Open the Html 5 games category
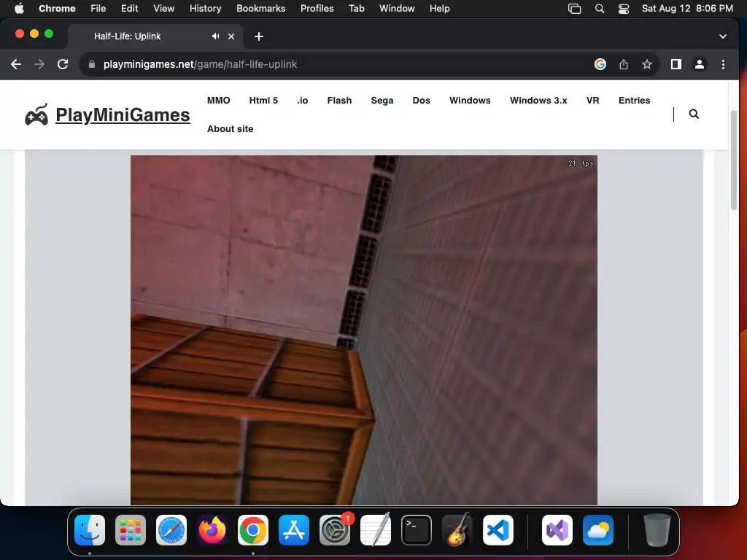Screen dimensions: 747x560 [x=263, y=101]
